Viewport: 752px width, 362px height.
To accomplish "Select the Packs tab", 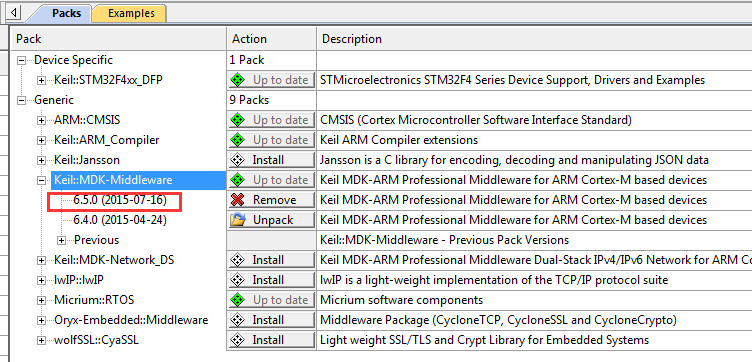I will coord(66,13).
